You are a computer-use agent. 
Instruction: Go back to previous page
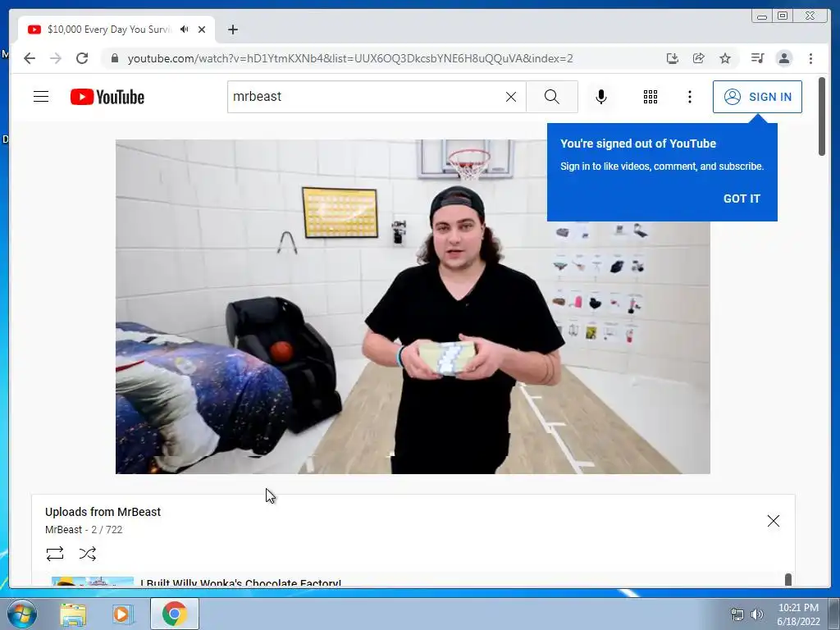[x=30, y=58]
